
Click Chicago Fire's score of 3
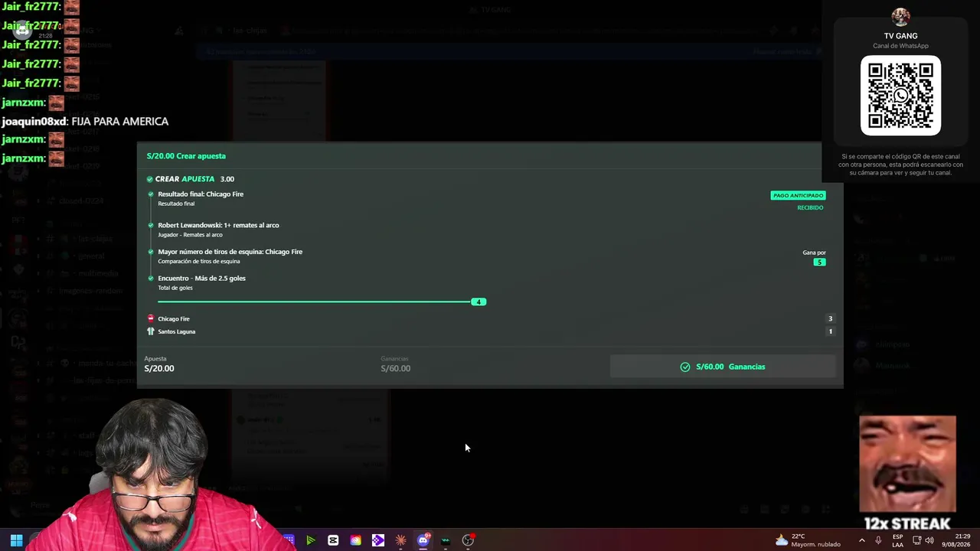[830, 318]
